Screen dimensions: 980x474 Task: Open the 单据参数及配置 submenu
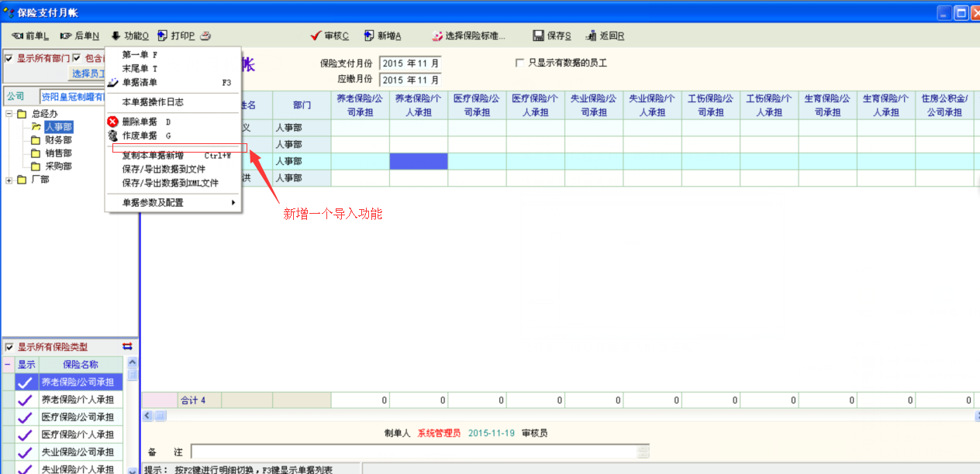[x=174, y=203]
